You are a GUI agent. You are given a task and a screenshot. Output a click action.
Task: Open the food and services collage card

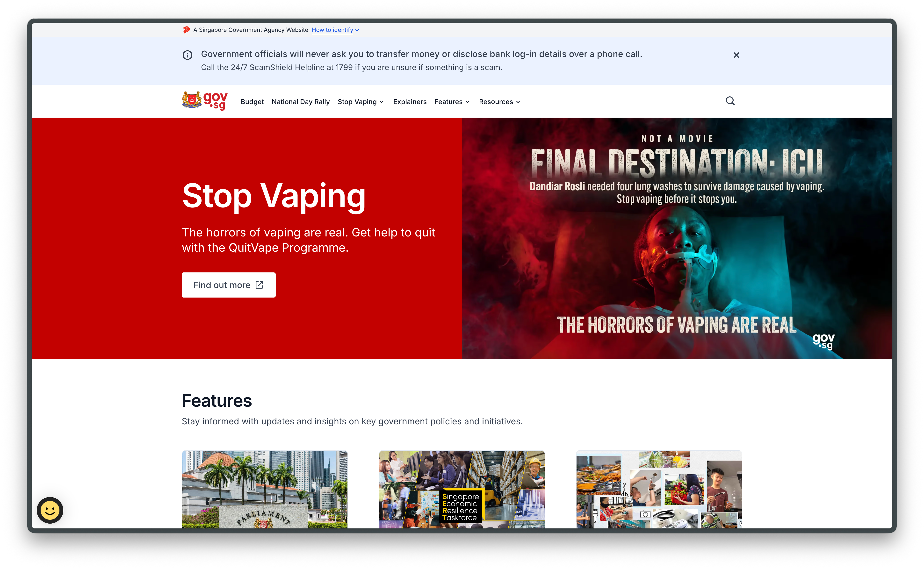659,489
